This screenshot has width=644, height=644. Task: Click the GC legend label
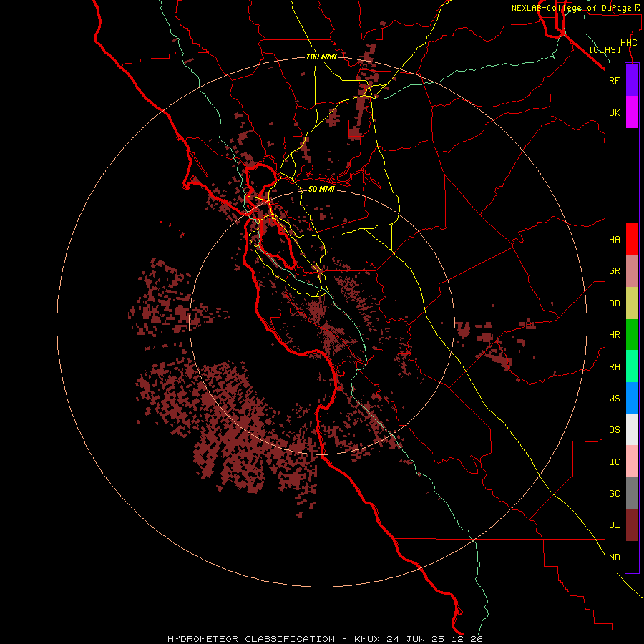click(x=614, y=494)
